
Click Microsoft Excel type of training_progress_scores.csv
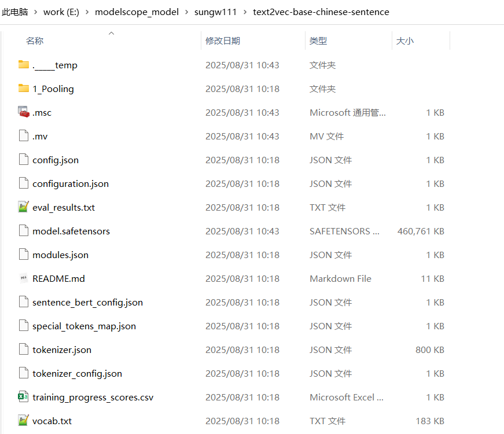tap(347, 398)
